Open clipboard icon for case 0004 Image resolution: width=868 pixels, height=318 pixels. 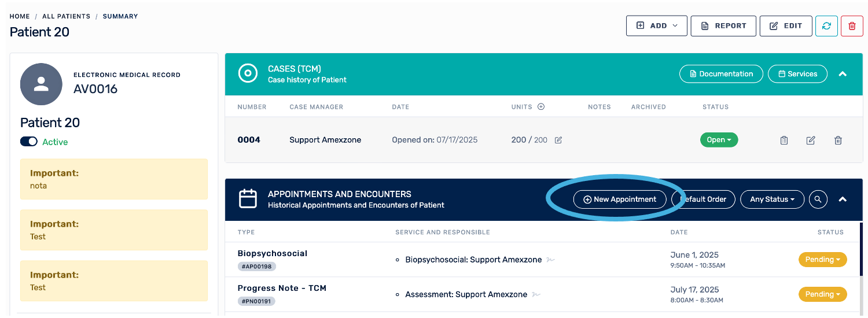tap(784, 140)
